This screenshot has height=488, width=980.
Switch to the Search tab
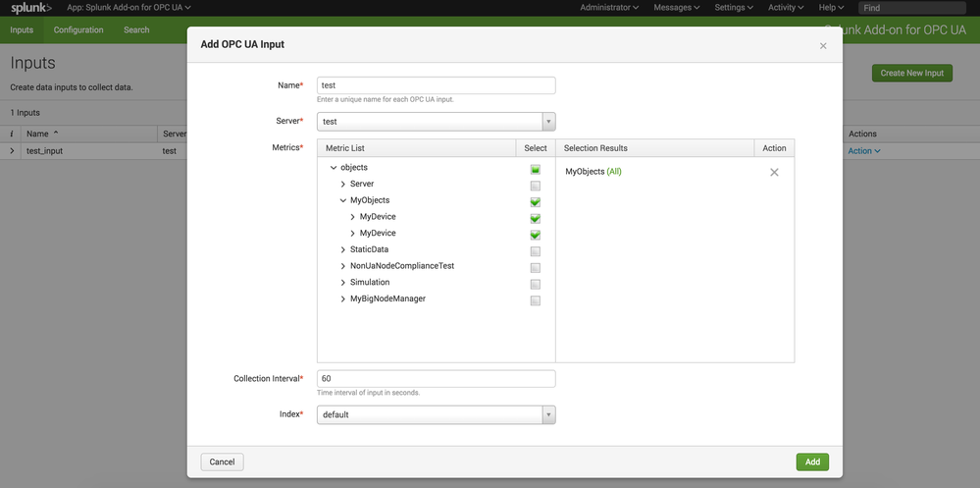coord(136,30)
